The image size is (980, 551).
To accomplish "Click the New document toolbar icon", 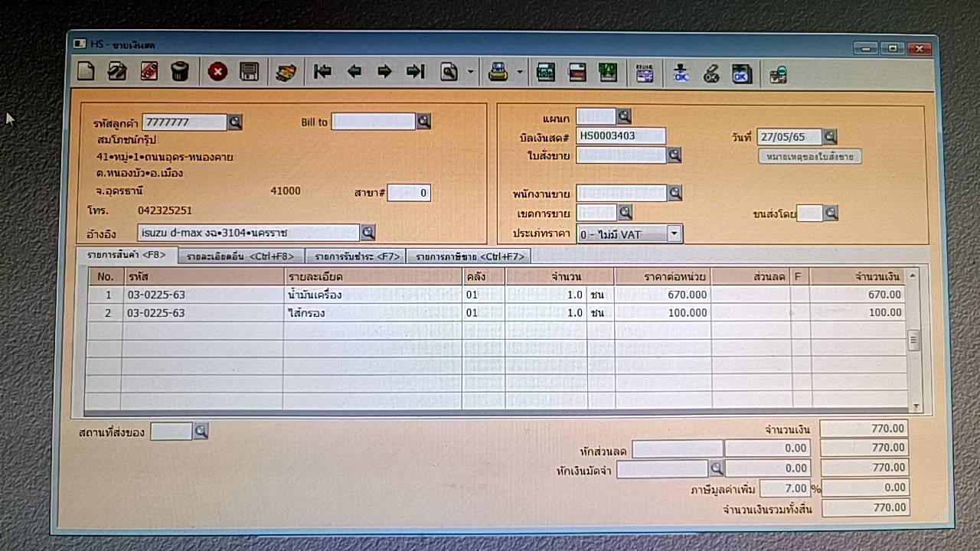I will click(x=86, y=72).
